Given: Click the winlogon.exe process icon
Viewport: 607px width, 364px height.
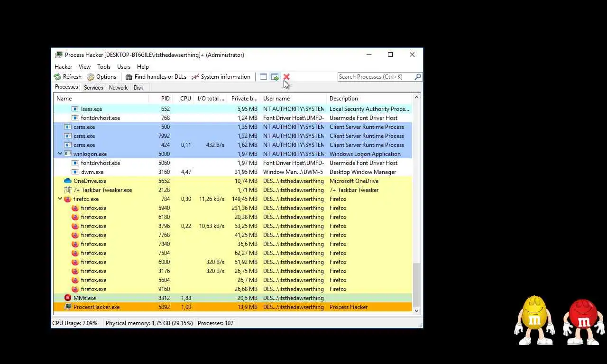Looking at the screenshot, I should point(67,154).
